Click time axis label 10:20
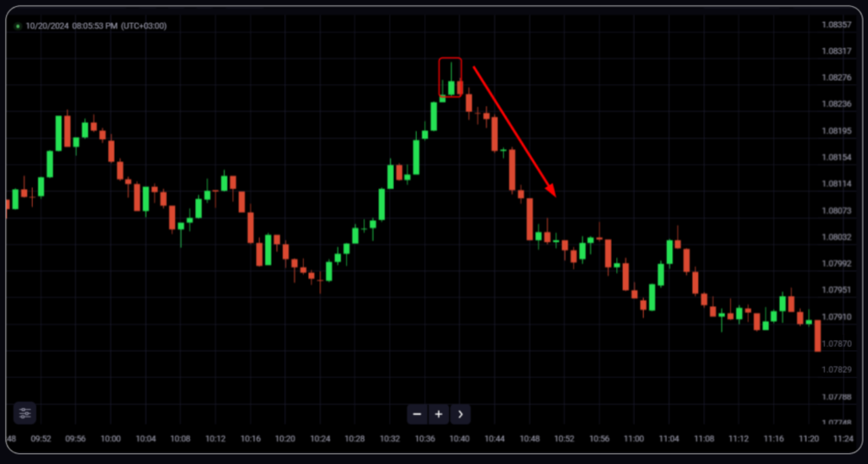Screen dimensions: 868x464 pyautogui.click(x=285, y=439)
